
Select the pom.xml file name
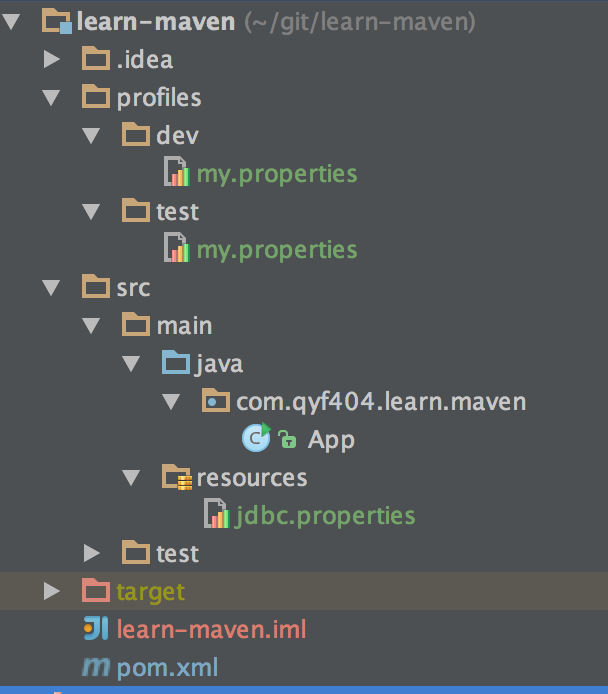tap(167, 668)
